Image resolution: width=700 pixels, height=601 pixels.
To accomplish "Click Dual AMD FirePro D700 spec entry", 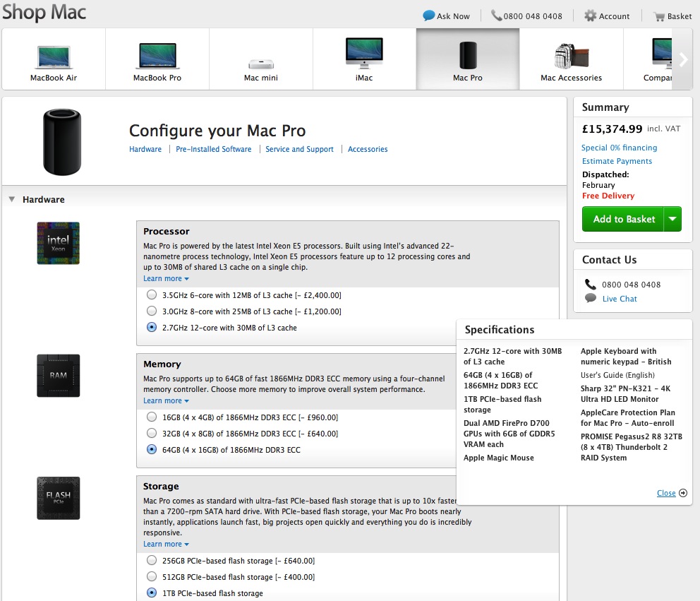I will coord(509,434).
